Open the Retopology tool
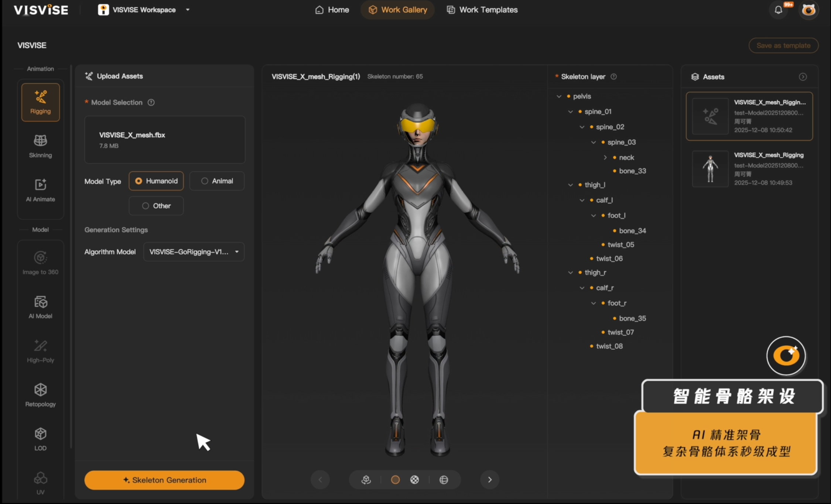 pos(40,395)
